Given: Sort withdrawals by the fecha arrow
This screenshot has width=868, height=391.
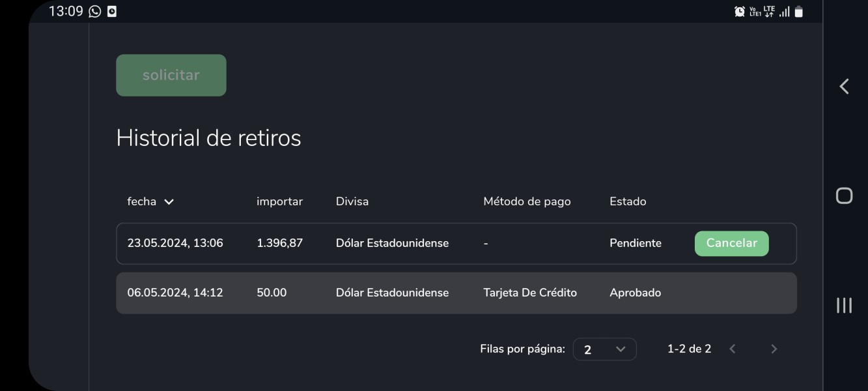Looking at the screenshot, I should (x=169, y=202).
